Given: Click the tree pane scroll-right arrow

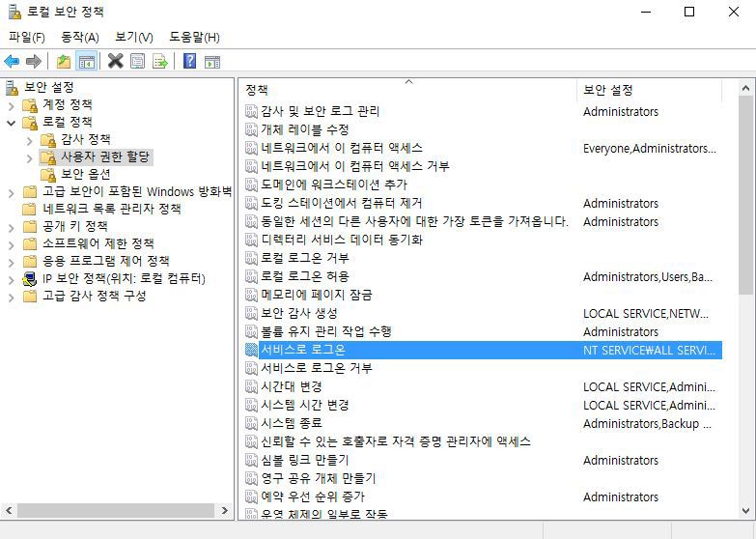Looking at the screenshot, I should (225, 510).
